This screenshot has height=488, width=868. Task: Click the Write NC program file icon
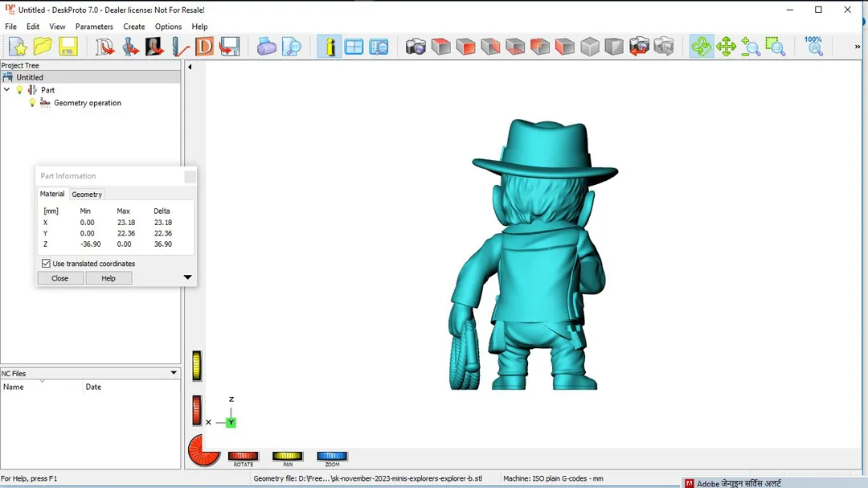pos(229,47)
